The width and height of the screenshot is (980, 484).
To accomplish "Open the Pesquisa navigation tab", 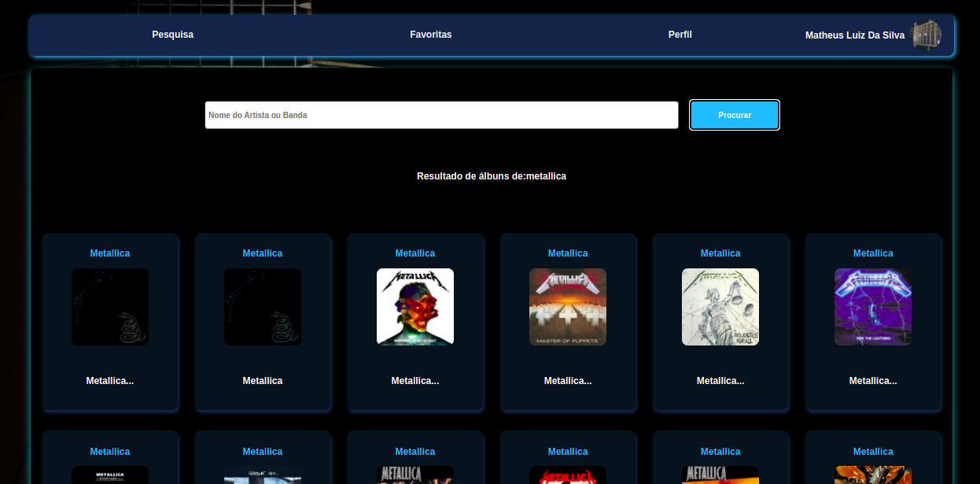I will pos(172,35).
